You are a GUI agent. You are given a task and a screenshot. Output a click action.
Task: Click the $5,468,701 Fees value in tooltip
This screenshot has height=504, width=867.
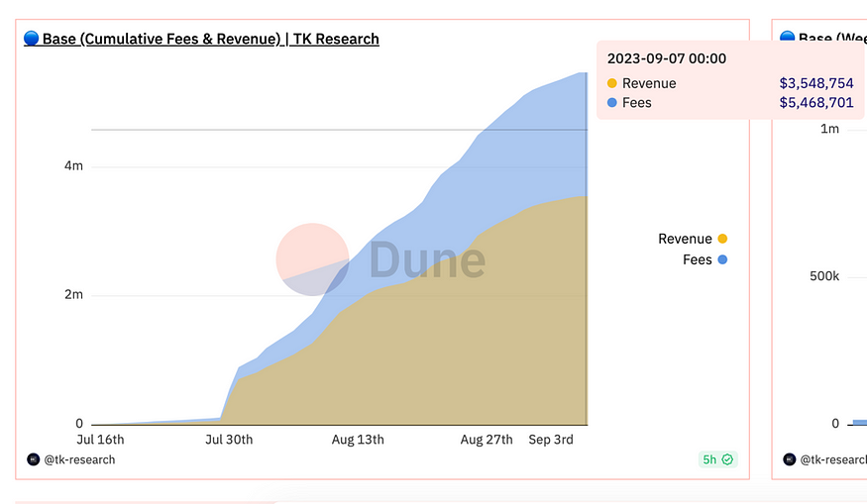815,103
